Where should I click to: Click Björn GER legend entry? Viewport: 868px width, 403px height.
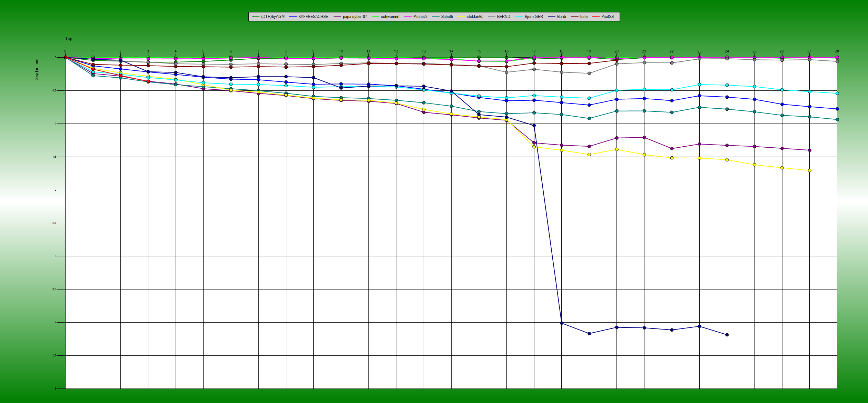533,17
